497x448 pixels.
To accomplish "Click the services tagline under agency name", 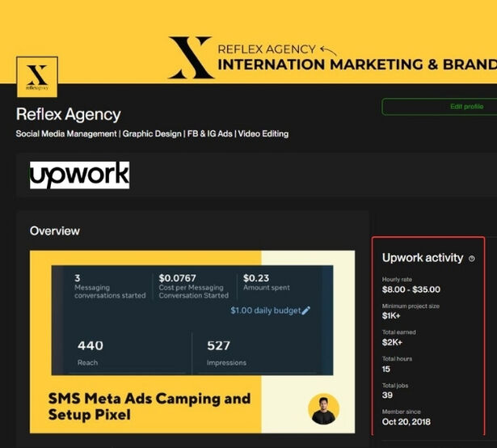I will [x=152, y=133].
